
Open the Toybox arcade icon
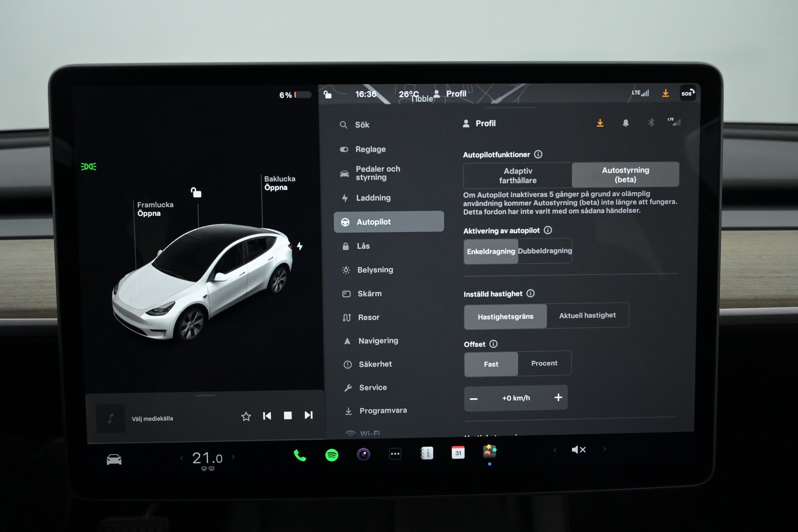coord(490,452)
